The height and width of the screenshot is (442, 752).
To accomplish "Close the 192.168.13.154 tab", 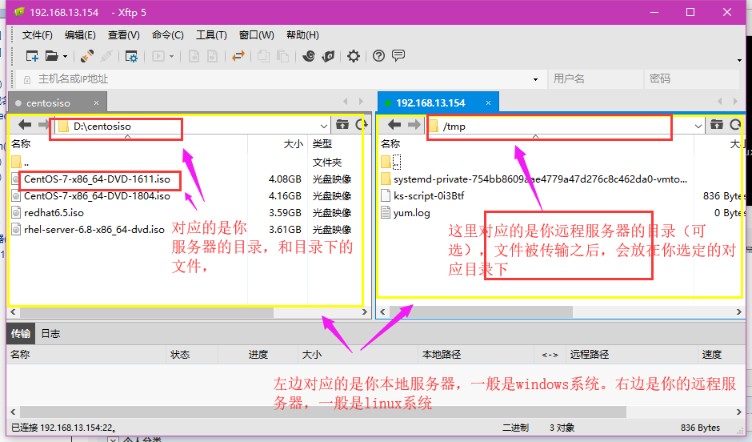I will click(x=488, y=103).
